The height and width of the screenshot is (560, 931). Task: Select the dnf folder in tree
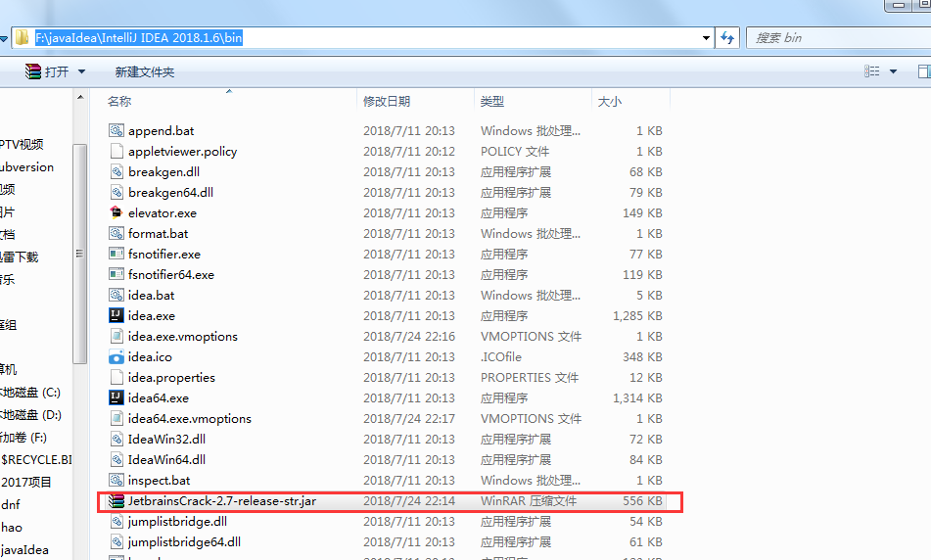coord(10,505)
